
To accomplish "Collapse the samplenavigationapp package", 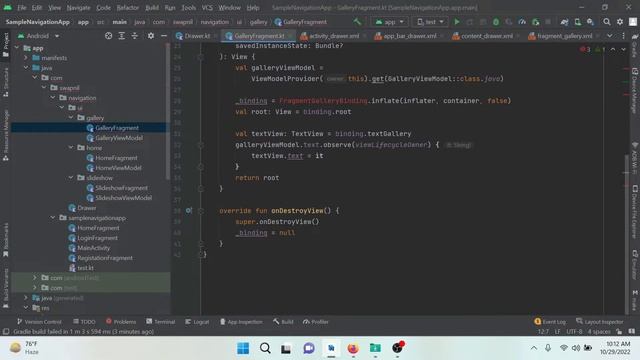I will click(x=53, y=218).
